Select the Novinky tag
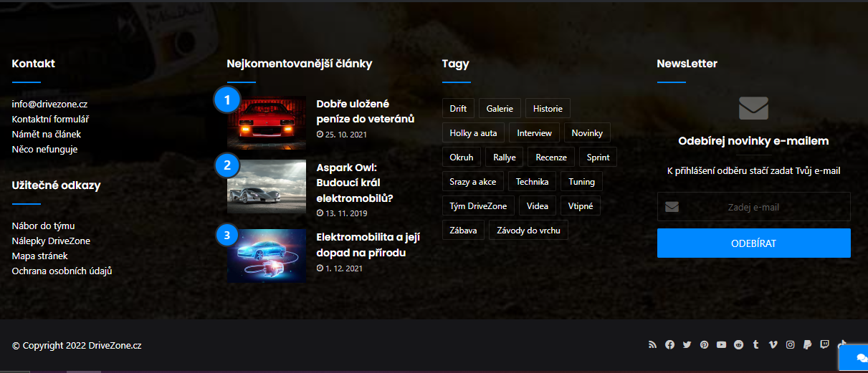The height and width of the screenshot is (373, 868). [587, 132]
